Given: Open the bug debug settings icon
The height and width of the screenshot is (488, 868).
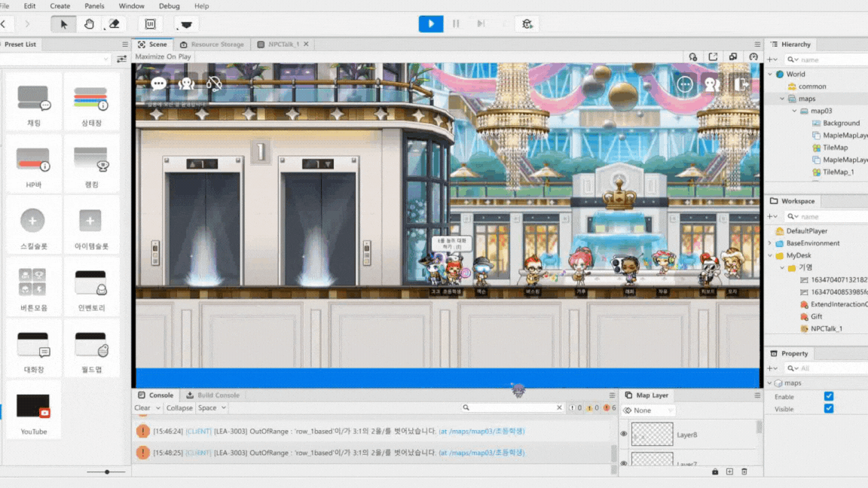Looking at the screenshot, I should 527,24.
